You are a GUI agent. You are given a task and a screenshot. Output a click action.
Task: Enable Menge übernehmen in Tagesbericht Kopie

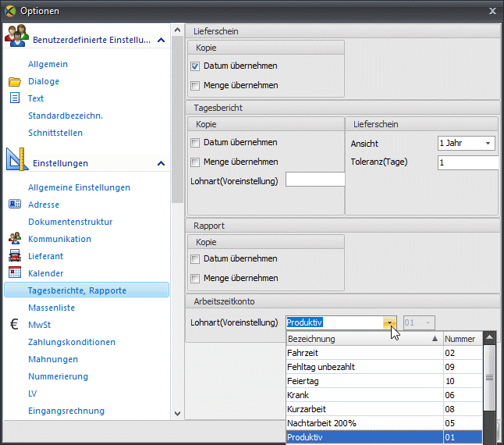tap(195, 162)
